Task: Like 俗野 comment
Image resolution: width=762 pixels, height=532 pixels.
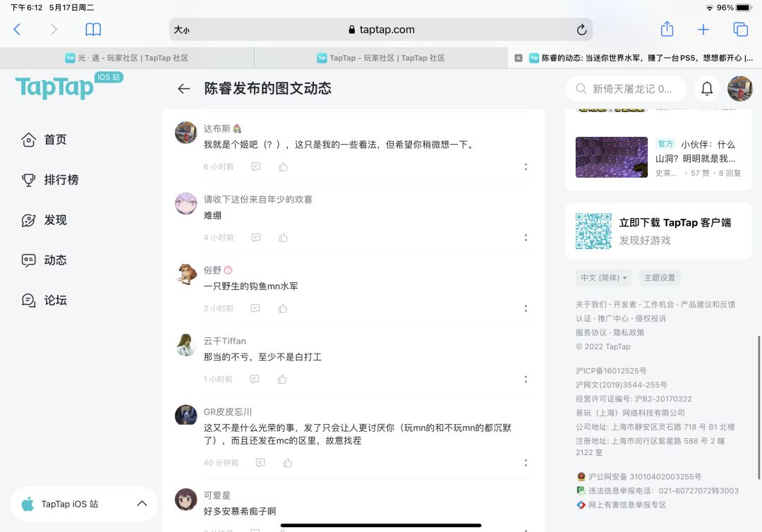Action: tap(283, 308)
